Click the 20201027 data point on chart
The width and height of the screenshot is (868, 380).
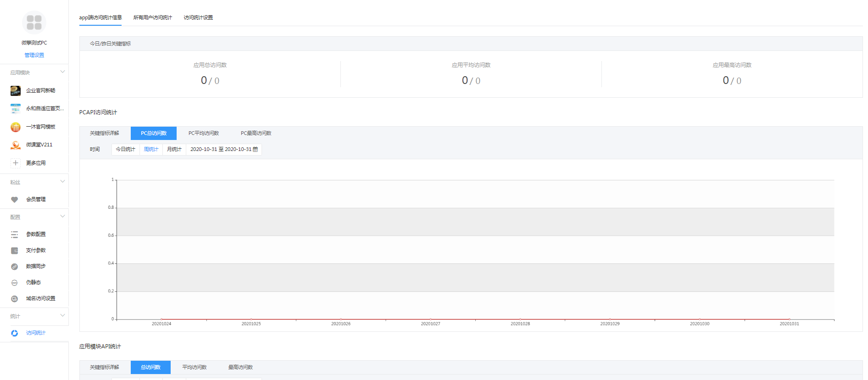[x=430, y=319]
